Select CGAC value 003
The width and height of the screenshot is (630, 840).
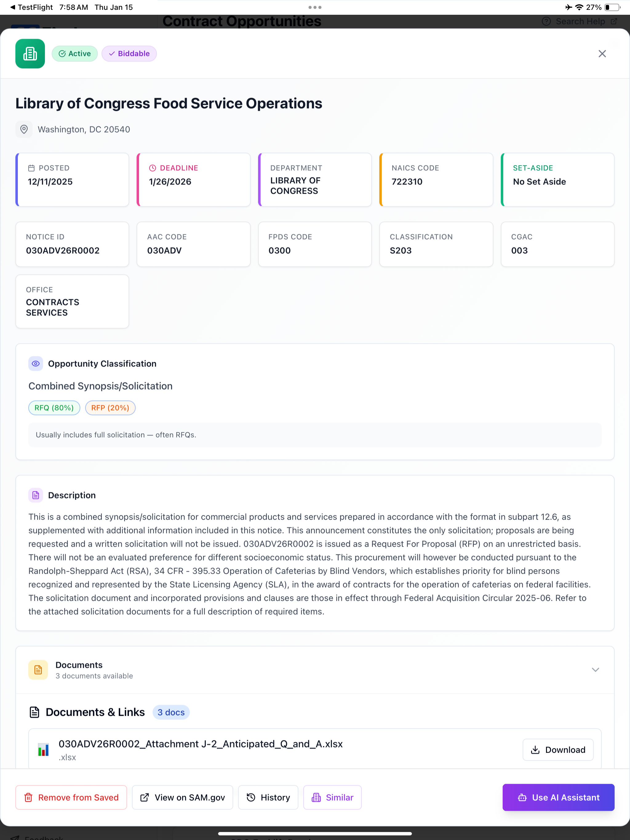[x=519, y=251]
